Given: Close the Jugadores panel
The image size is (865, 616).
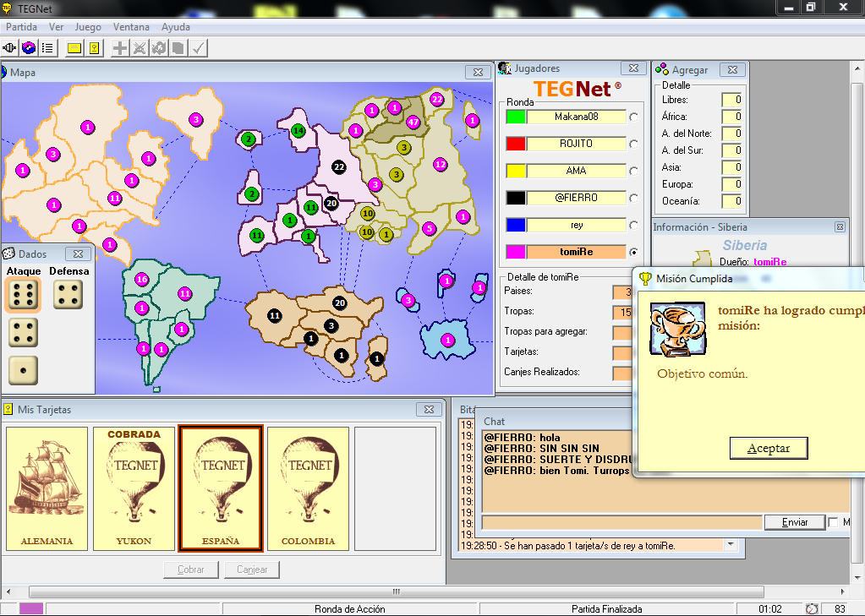Looking at the screenshot, I should click(x=633, y=68).
